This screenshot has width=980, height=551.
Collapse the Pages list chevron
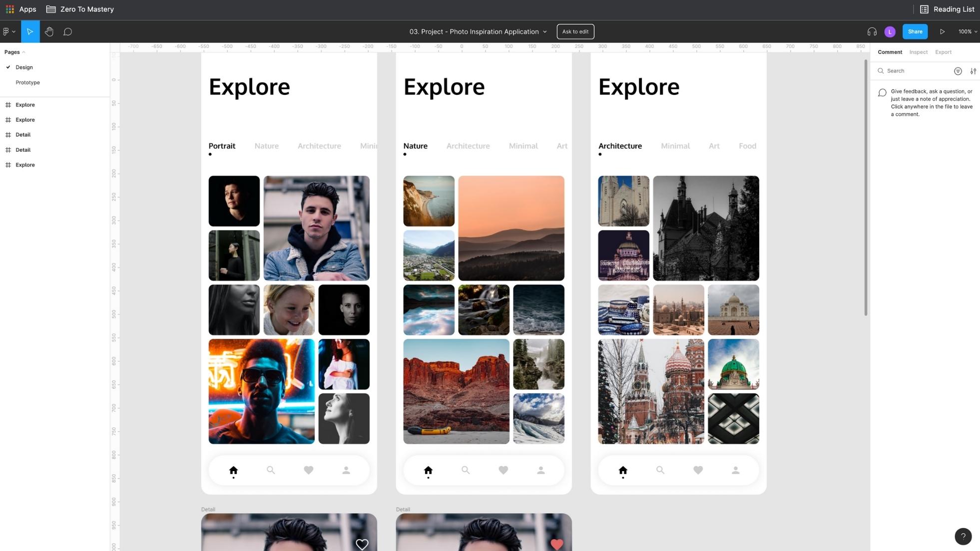coord(23,52)
